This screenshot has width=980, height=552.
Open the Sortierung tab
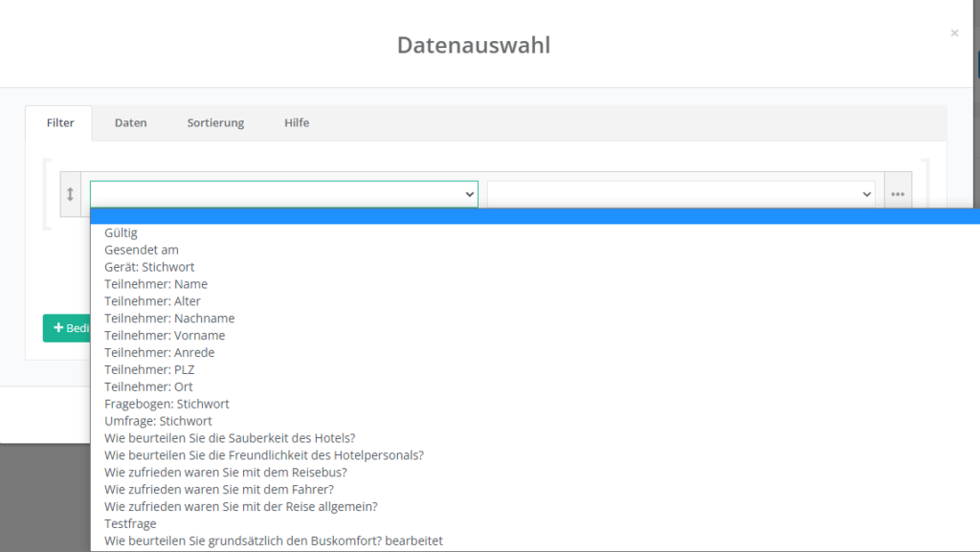[215, 123]
